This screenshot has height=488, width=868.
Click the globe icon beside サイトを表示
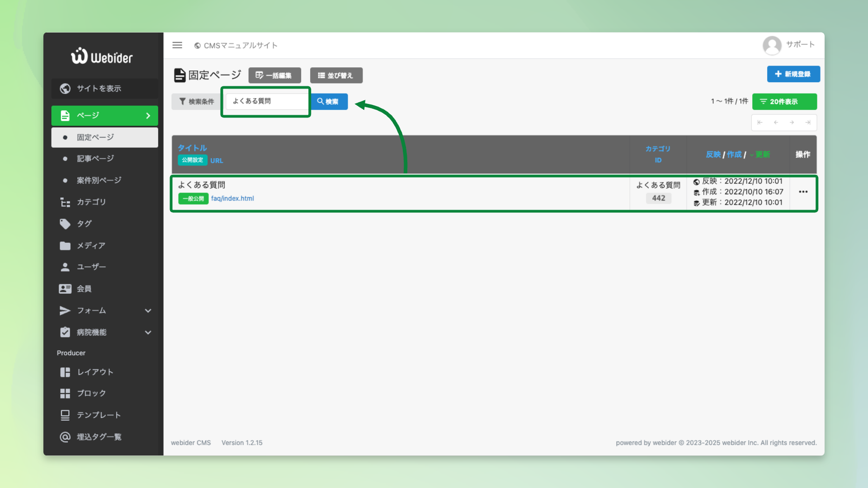tap(65, 89)
